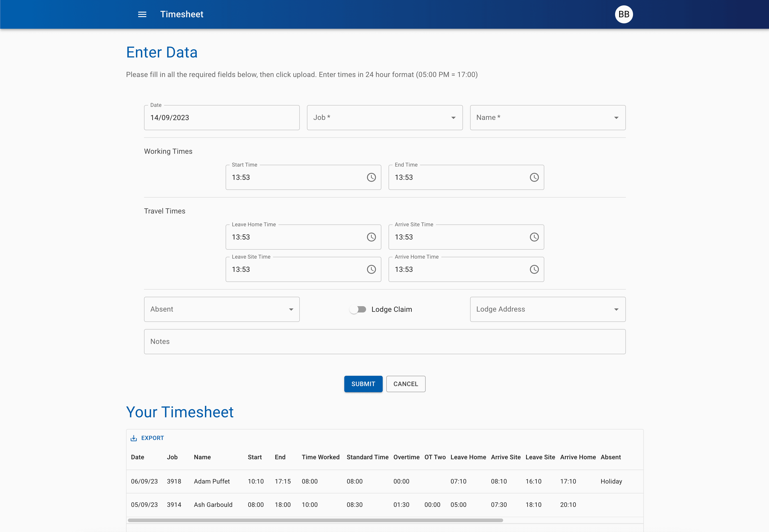769x532 pixels.
Task: Click into the Notes field
Action: coord(384,342)
